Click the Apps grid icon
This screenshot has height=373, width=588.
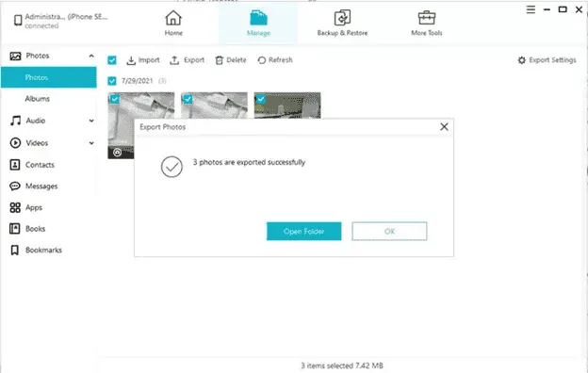tap(15, 207)
